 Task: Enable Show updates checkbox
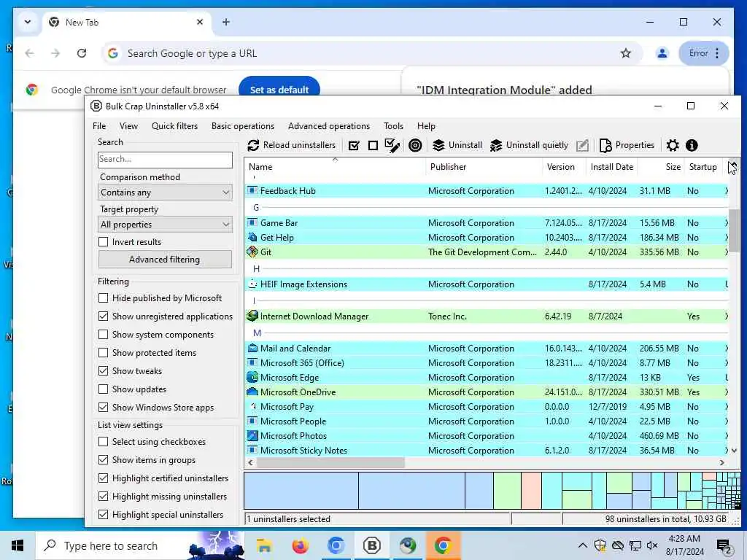pyautogui.click(x=103, y=389)
